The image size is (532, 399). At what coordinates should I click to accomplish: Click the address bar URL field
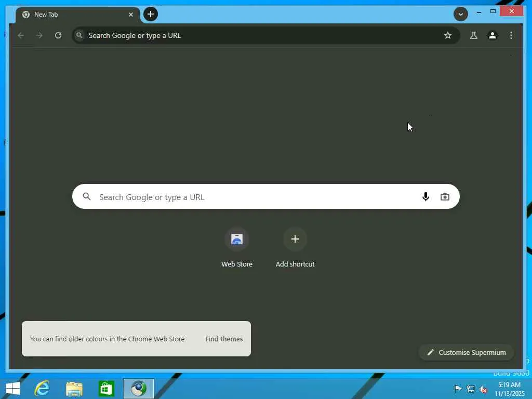(x=265, y=35)
